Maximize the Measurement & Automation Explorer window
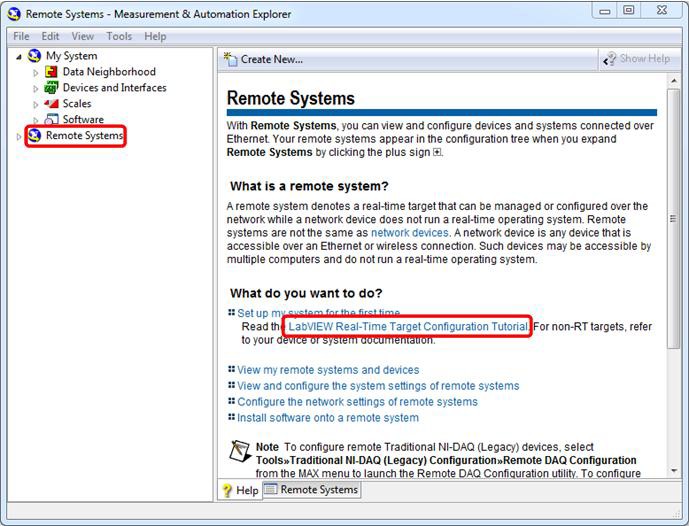 click(x=629, y=11)
